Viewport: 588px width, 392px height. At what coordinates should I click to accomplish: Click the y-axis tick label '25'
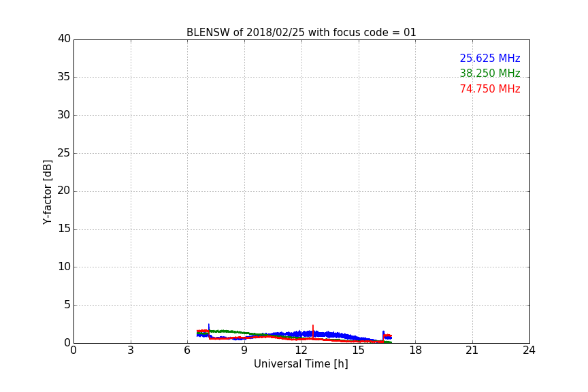[64, 153]
